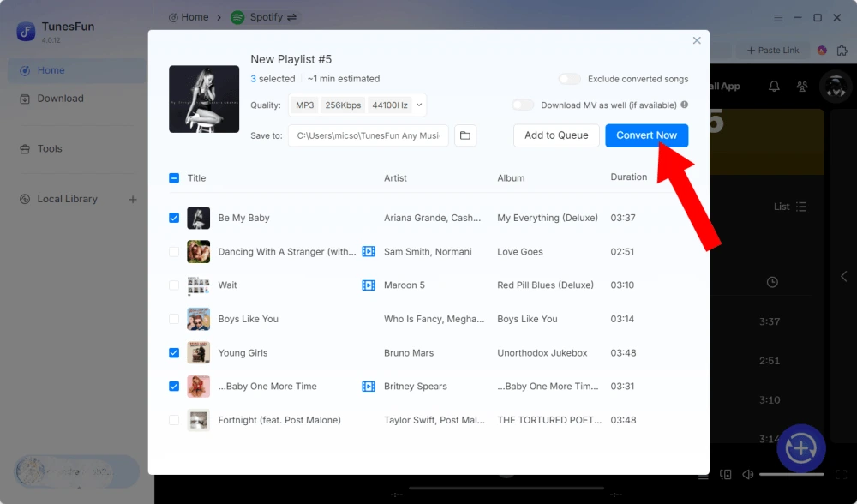
Task: Open the Spotify profile avatar
Action: [836, 87]
